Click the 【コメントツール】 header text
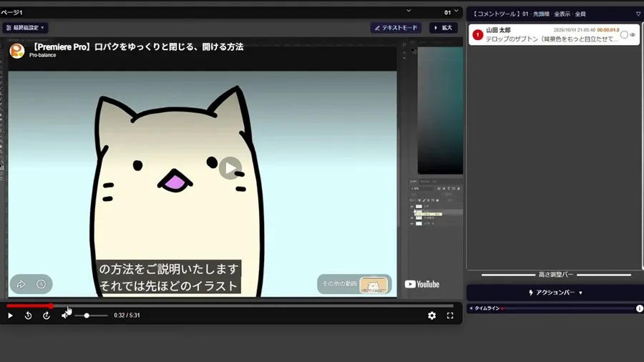 coord(496,14)
